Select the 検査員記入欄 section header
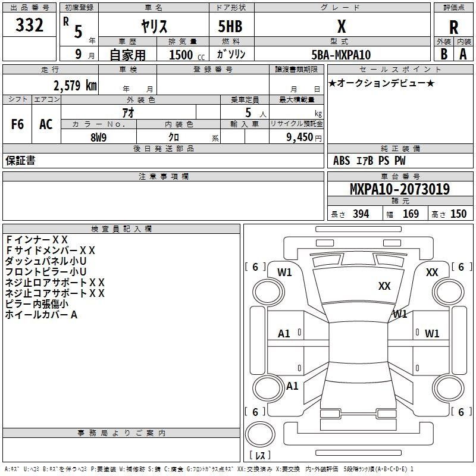This screenshot has width=476, height=476. (121, 229)
